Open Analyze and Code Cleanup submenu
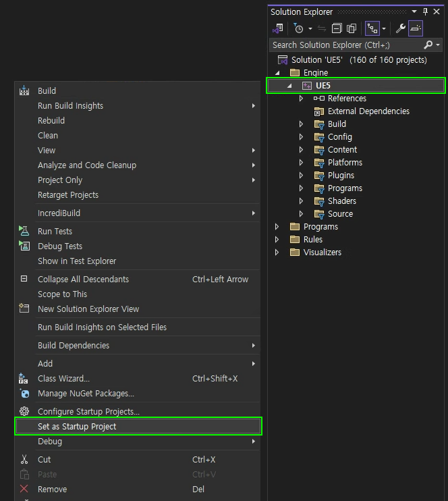The image size is (448, 501). click(138, 165)
